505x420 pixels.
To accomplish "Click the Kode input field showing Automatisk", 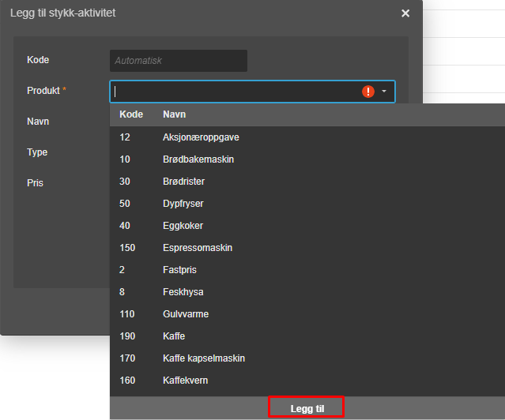I will pos(179,61).
